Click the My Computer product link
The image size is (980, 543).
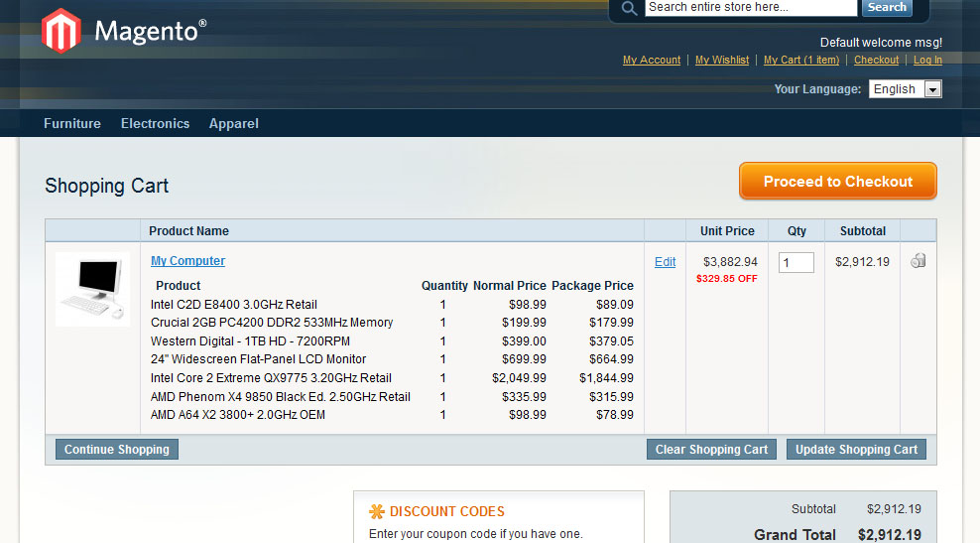coord(187,261)
